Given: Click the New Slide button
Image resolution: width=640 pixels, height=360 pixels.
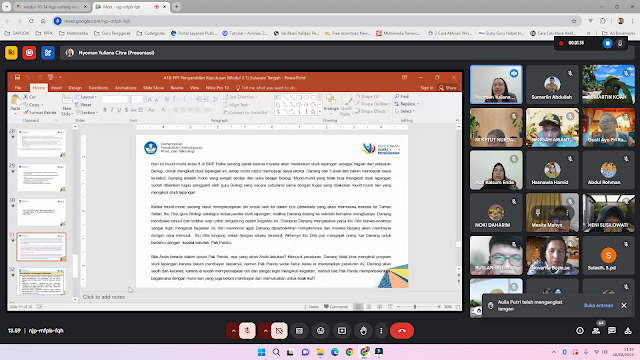Looking at the screenshot, I should (x=67, y=105).
